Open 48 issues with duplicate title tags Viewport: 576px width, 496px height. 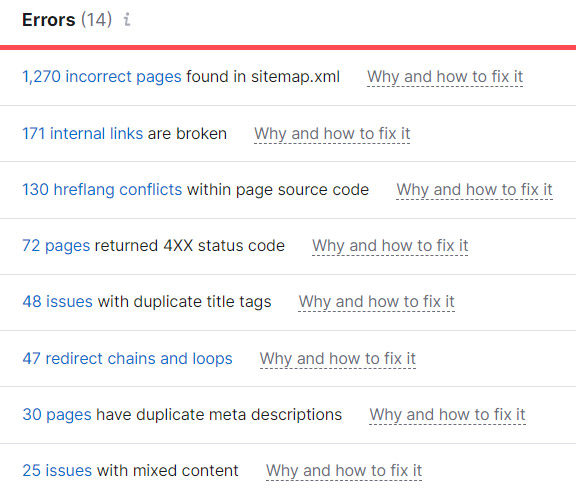[57, 302]
